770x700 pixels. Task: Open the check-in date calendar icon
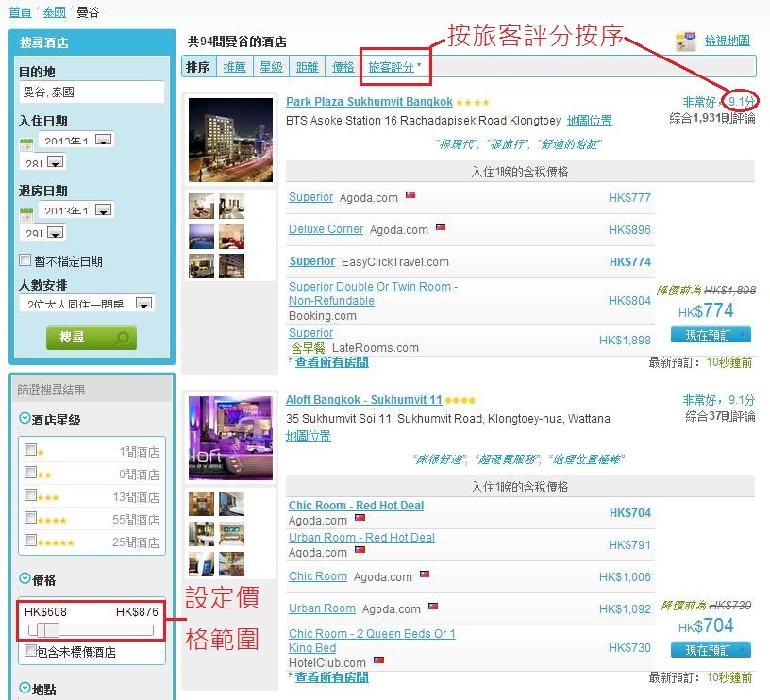point(26,144)
